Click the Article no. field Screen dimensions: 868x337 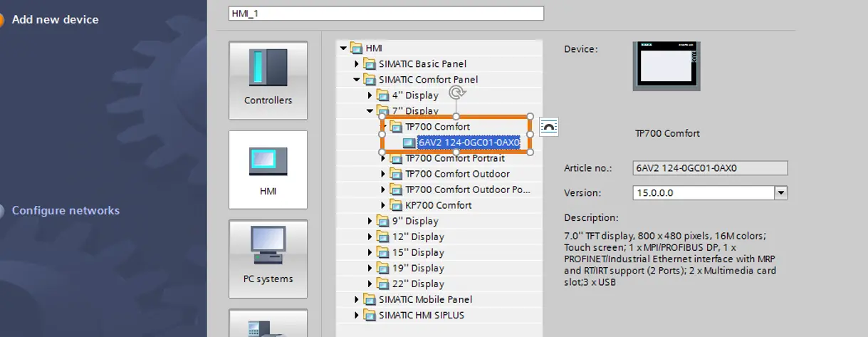(x=710, y=168)
